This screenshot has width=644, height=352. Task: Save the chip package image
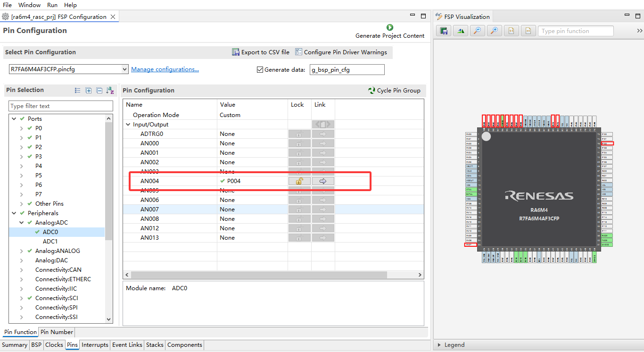click(x=444, y=31)
